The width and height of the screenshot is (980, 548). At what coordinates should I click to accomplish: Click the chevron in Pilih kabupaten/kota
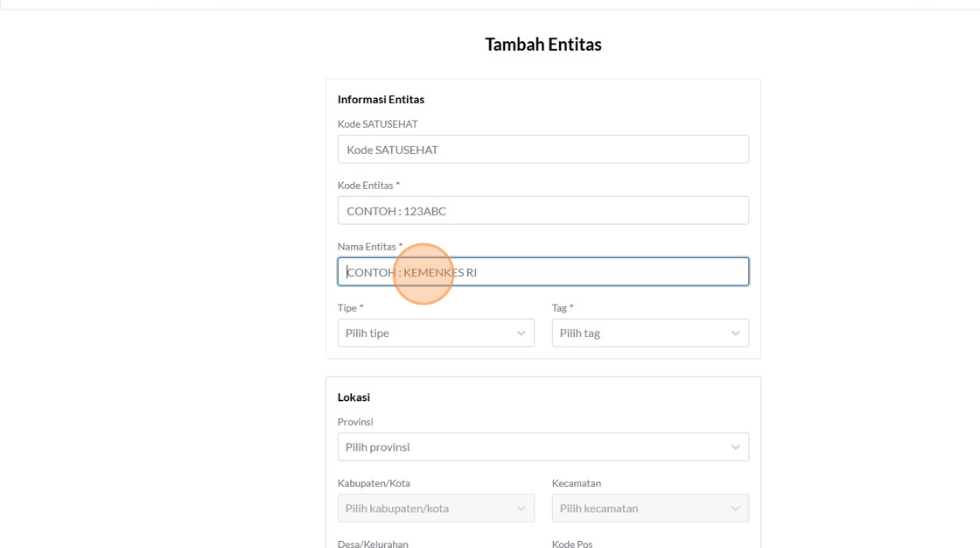pos(521,509)
